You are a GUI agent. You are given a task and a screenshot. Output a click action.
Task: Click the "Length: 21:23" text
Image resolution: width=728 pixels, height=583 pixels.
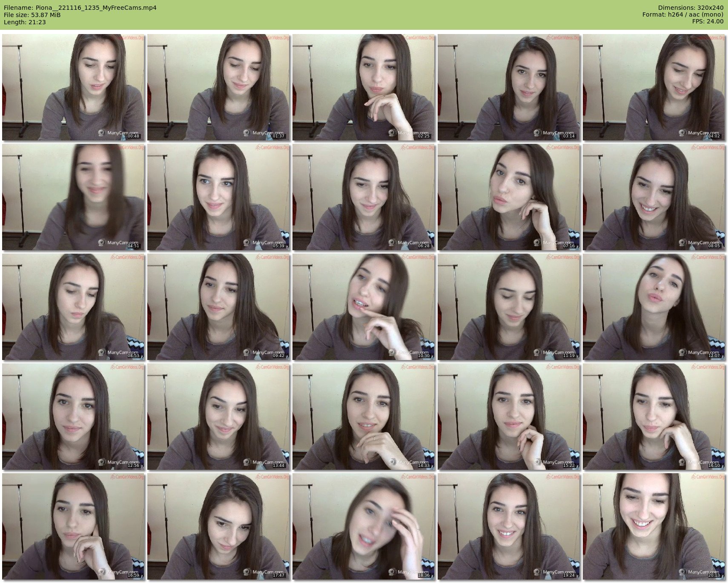click(25, 22)
